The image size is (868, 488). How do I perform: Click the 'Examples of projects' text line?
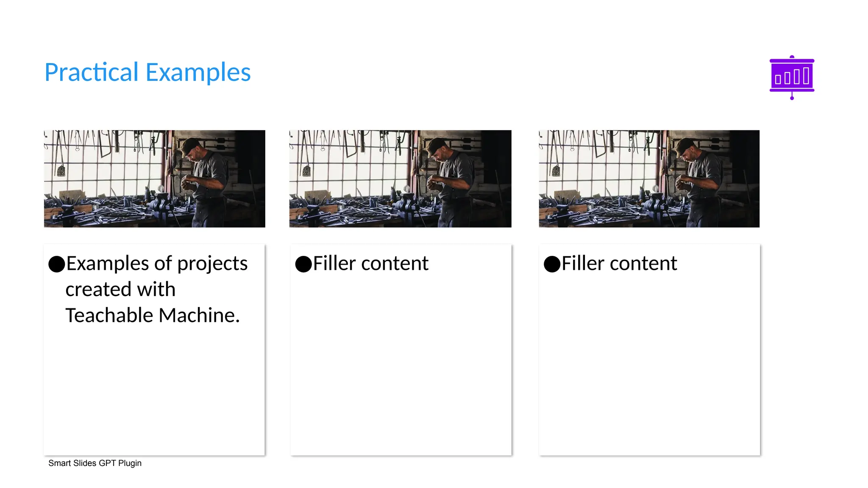(157, 263)
